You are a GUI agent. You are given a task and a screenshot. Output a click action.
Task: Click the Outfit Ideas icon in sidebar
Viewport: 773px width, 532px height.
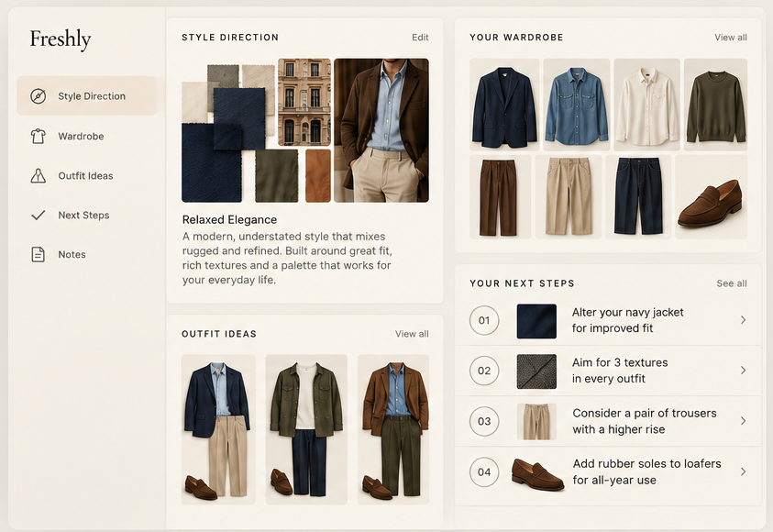pyautogui.click(x=38, y=175)
